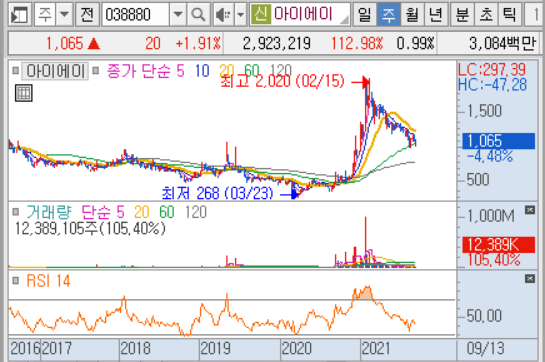545x362 pixels.
Task: Toggle the small square before 아이에이 legend
Action: pyautogui.click(x=15, y=71)
